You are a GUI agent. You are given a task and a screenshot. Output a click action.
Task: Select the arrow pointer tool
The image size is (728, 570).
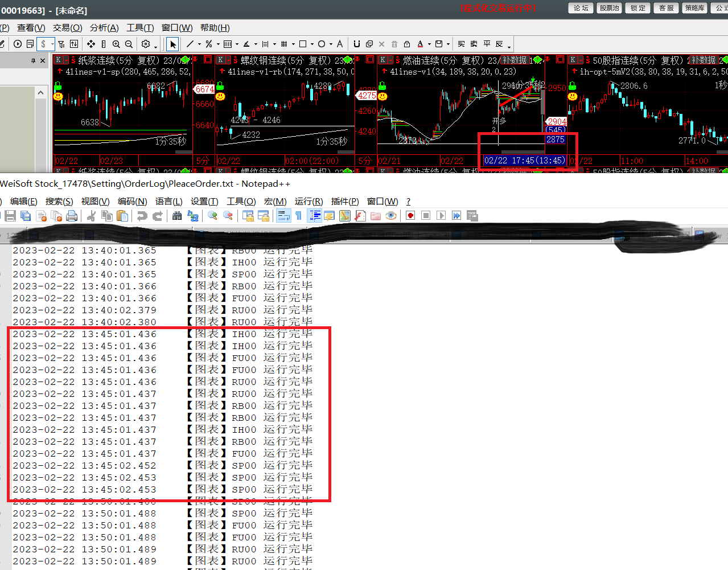pyautogui.click(x=172, y=44)
